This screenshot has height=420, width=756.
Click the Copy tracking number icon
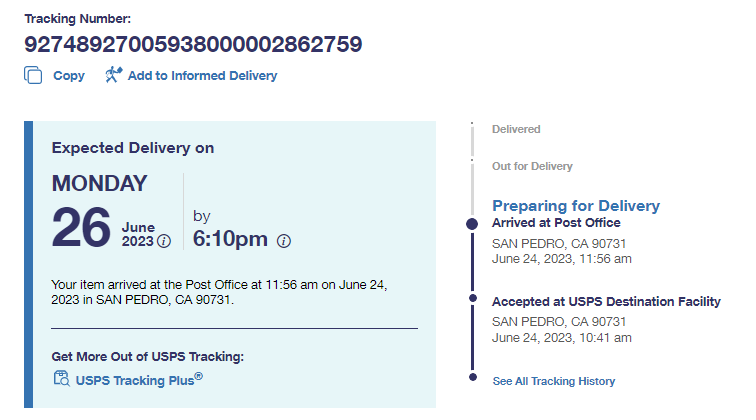[x=34, y=75]
